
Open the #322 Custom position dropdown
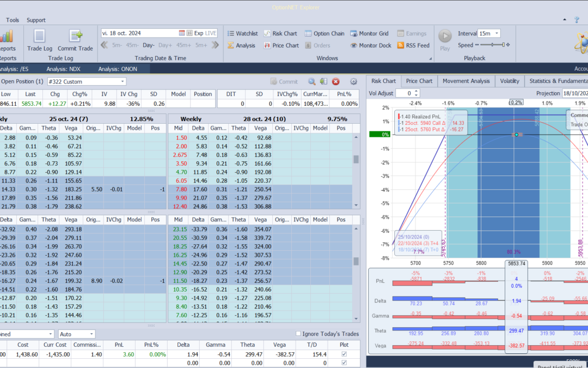click(122, 81)
